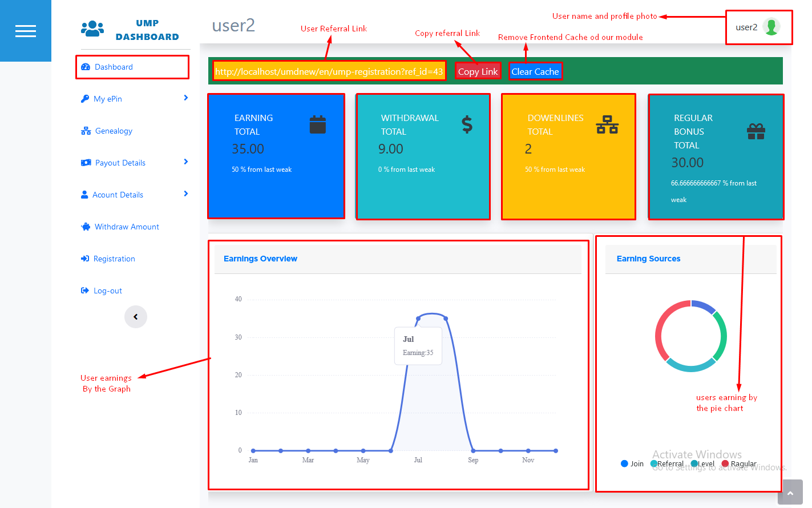Expand the Acount Details submenu
The height and width of the screenshot is (508, 812).
click(x=185, y=194)
